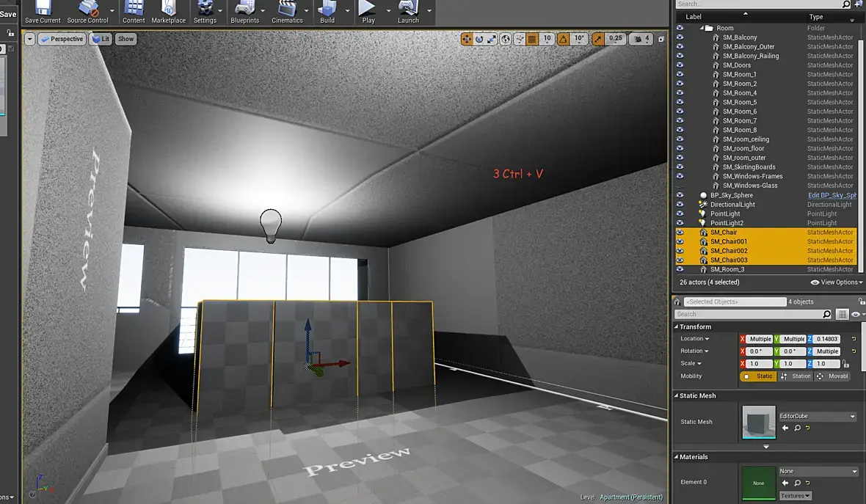Click the Play toolbar icon
The image size is (866, 504).
pos(368,12)
